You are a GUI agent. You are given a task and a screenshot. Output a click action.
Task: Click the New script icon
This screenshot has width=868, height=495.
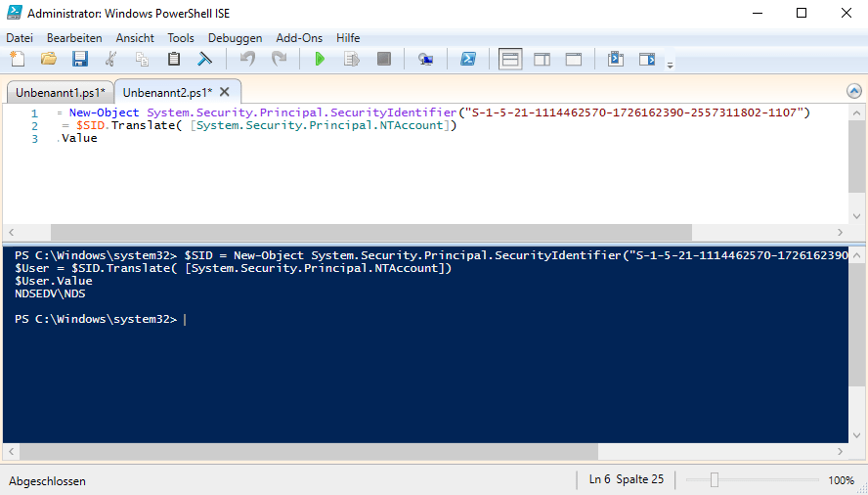pyautogui.click(x=17, y=59)
